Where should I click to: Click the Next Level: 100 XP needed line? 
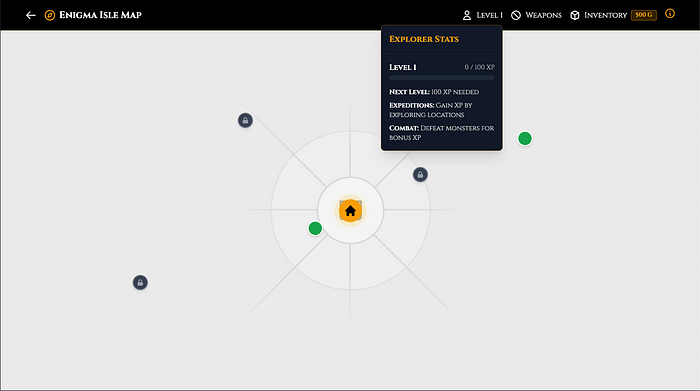pos(434,92)
